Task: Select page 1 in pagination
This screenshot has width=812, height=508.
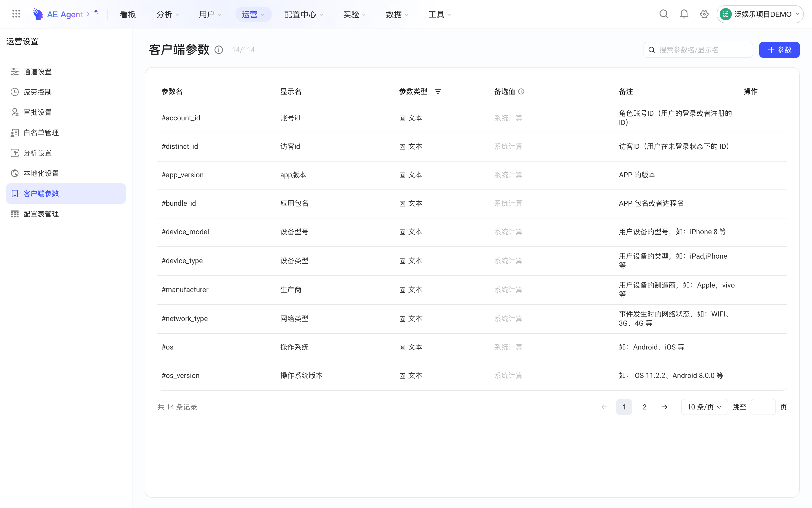Action: (x=624, y=407)
